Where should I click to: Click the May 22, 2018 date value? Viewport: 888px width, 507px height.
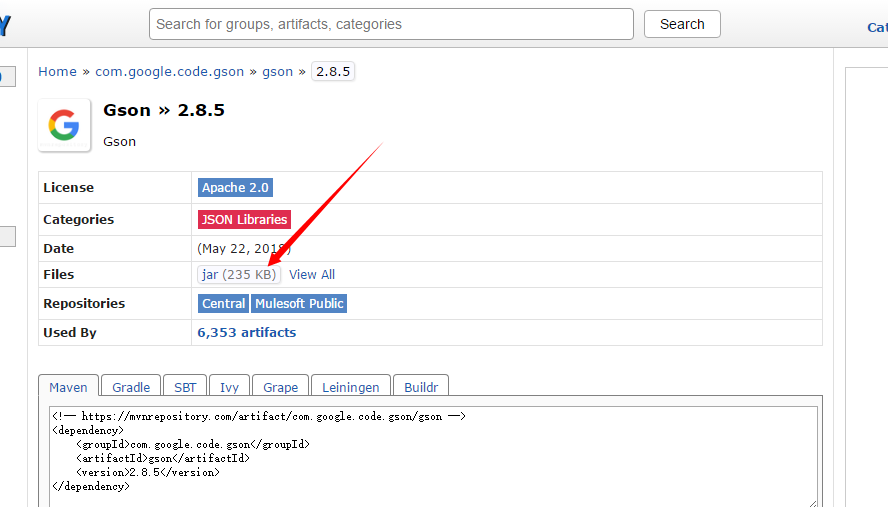[244, 249]
